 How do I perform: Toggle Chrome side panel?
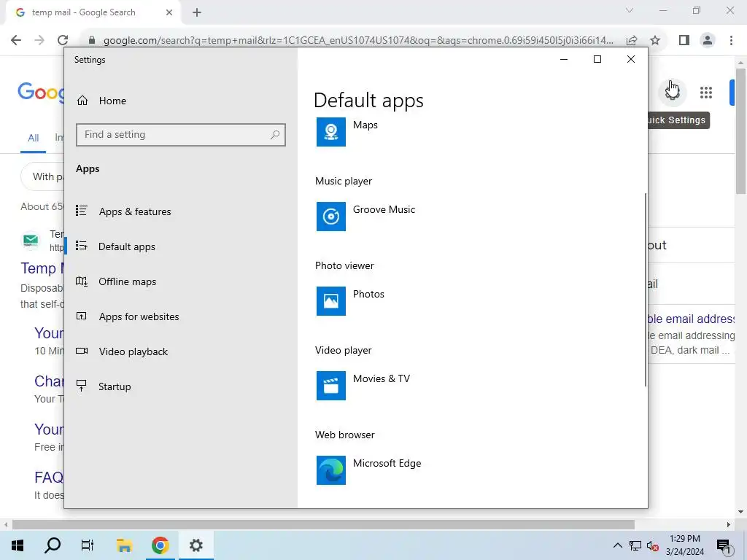point(684,40)
